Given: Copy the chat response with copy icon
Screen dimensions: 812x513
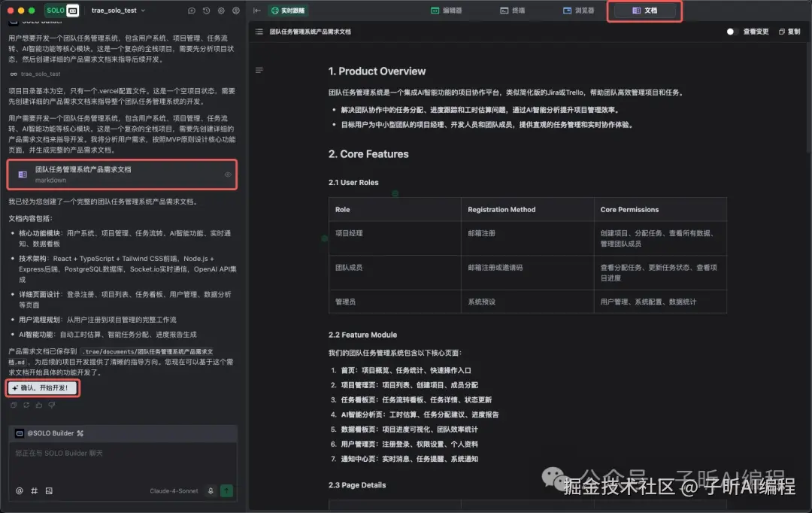Looking at the screenshot, I should pyautogui.click(x=14, y=405).
